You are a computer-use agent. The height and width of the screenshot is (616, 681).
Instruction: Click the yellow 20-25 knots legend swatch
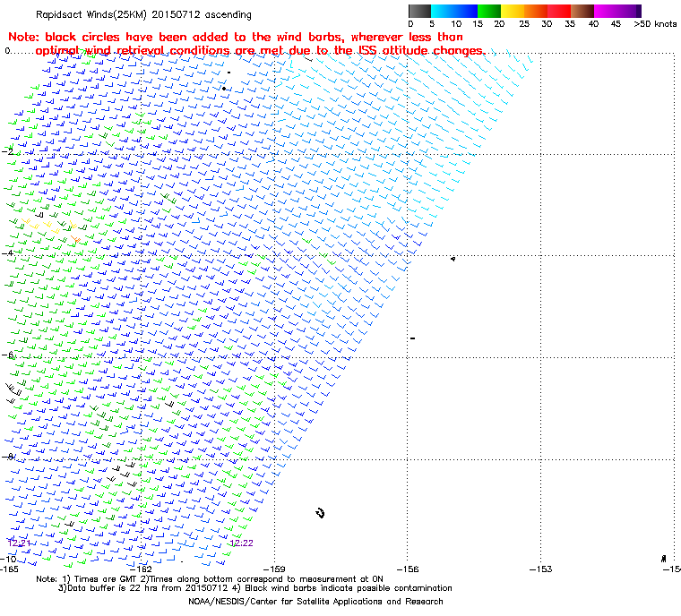click(513, 11)
